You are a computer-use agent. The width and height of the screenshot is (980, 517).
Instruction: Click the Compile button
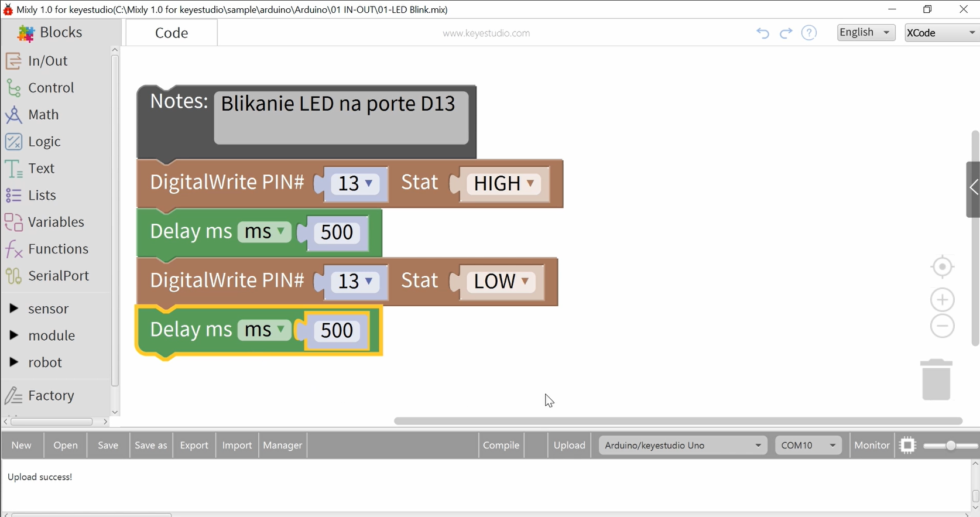(501, 446)
